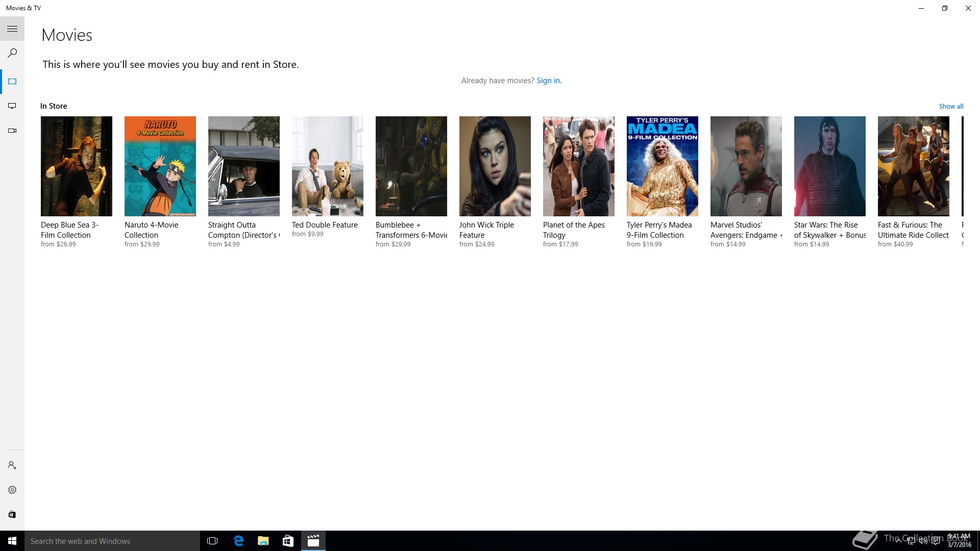980x551 pixels.
Task: Switch to the TV section icon
Action: (12, 106)
